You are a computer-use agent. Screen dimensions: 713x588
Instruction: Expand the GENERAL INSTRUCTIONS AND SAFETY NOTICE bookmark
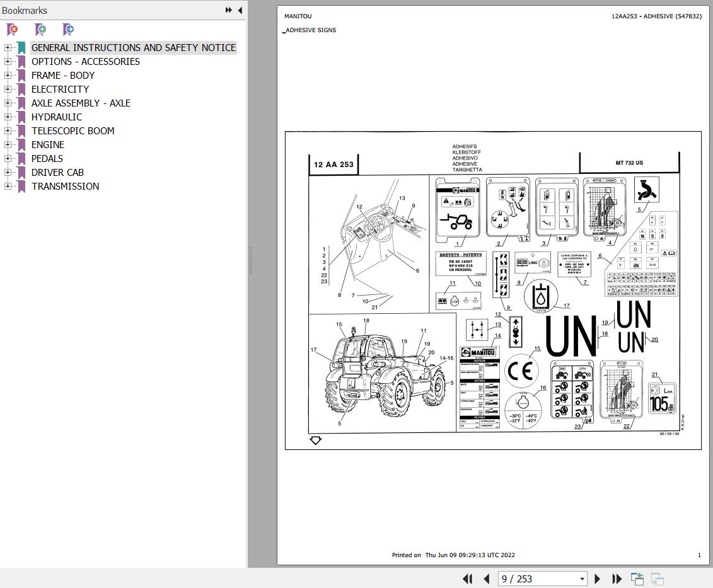coord(8,47)
